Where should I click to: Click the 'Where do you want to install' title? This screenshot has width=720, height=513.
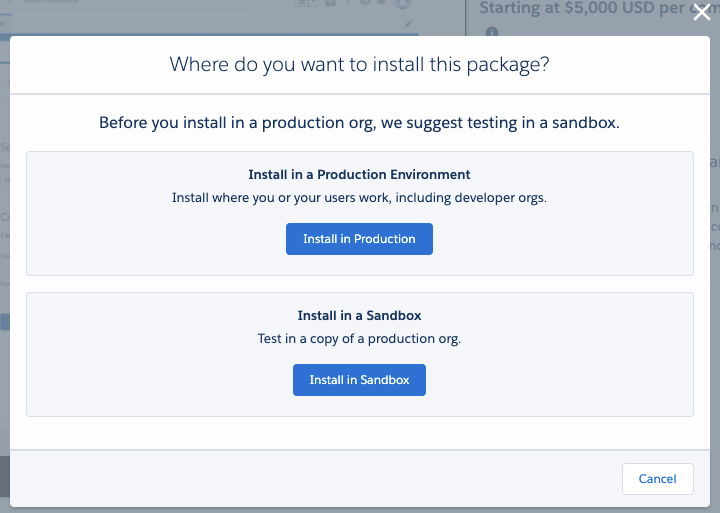pos(359,64)
